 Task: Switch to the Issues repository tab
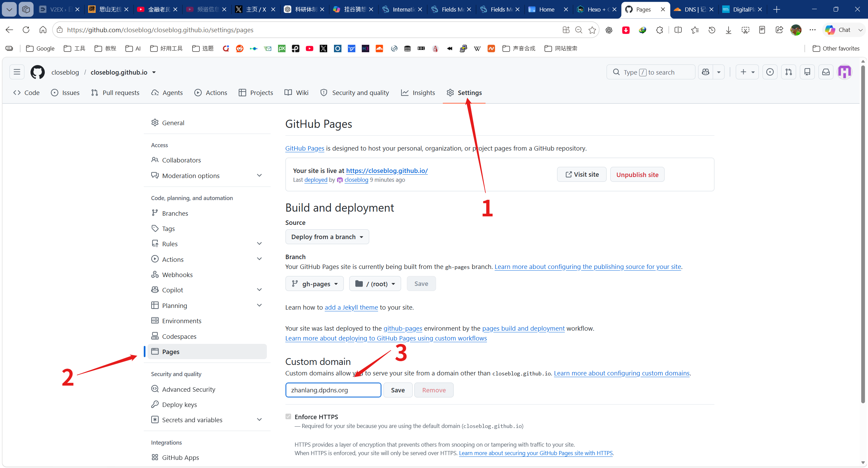tap(65, 93)
